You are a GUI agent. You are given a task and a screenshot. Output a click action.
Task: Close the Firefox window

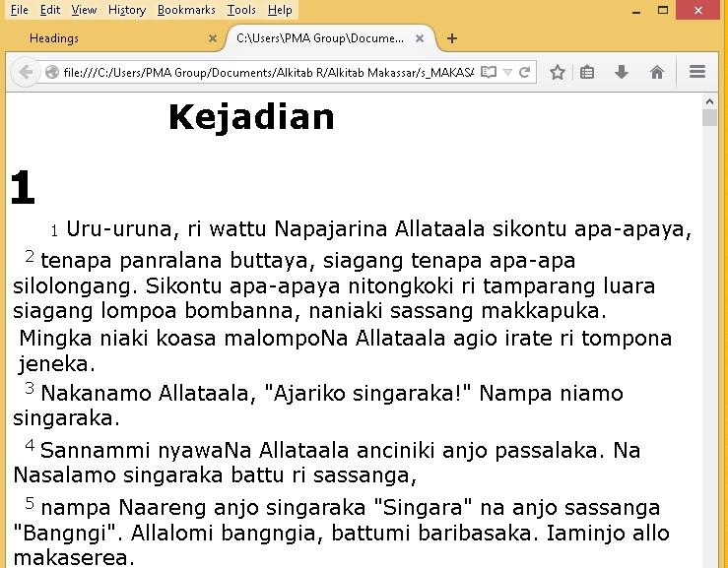point(697,10)
